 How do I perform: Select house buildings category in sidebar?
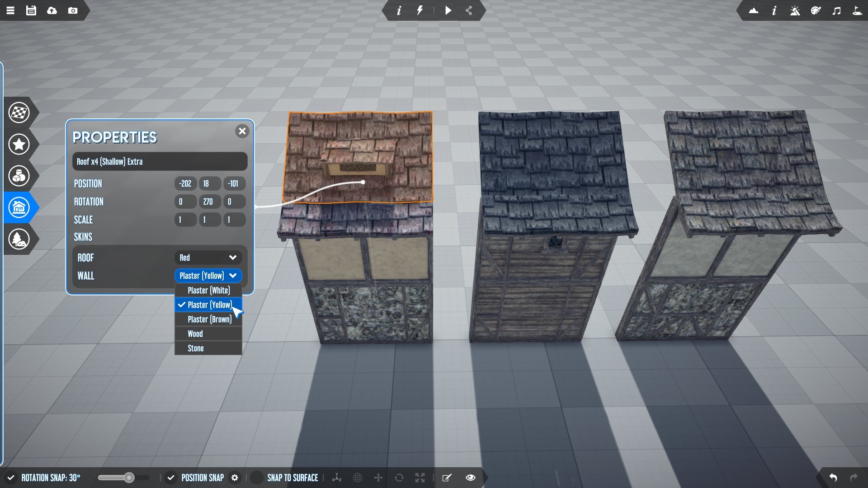click(x=19, y=207)
